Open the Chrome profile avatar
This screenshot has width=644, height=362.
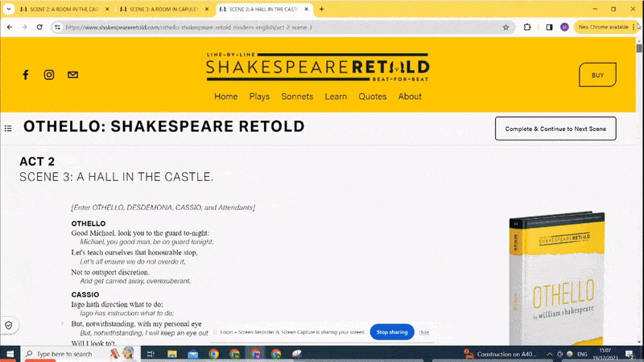[x=564, y=27]
